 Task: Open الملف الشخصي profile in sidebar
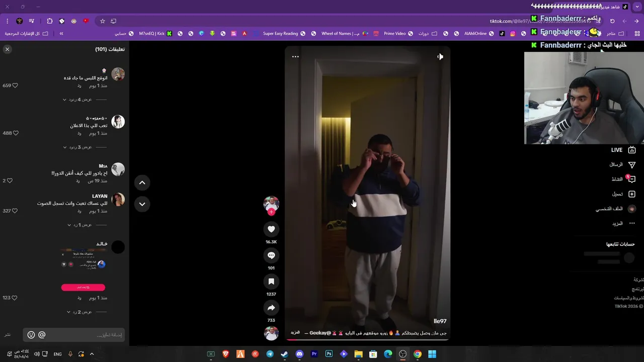point(615,209)
